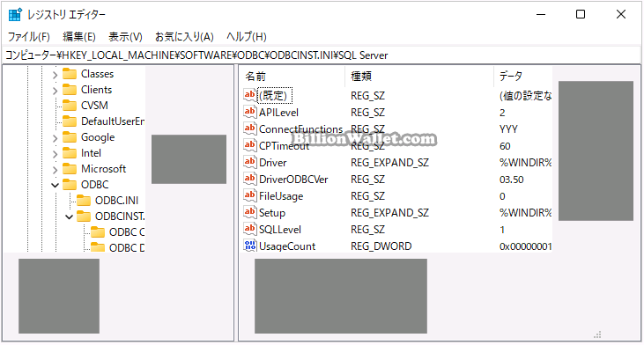Image resolution: width=644 pixels, height=345 pixels.
Task: Expand the Microsoft key
Action: [x=55, y=169]
